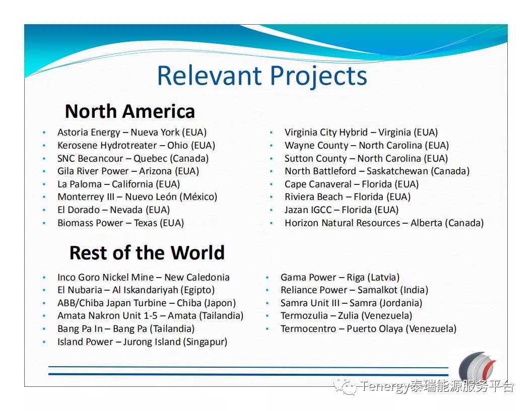Click the Inco Goro Nickel Mine entry
The width and height of the screenshot is (532, 411).
(143, 278)
